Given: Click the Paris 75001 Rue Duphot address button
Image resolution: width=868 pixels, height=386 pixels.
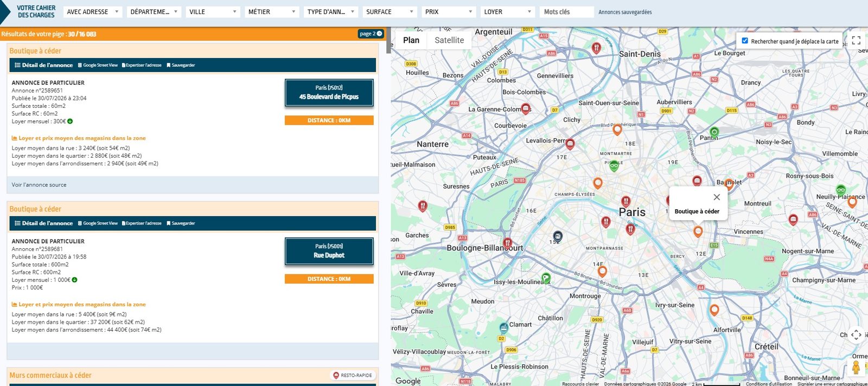Looking at the screenshot, I should click(x=329, y=251).
